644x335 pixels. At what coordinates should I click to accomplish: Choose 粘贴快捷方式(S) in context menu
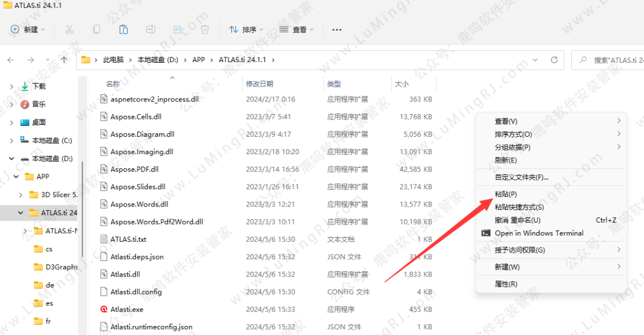click(x=551, y=207)
